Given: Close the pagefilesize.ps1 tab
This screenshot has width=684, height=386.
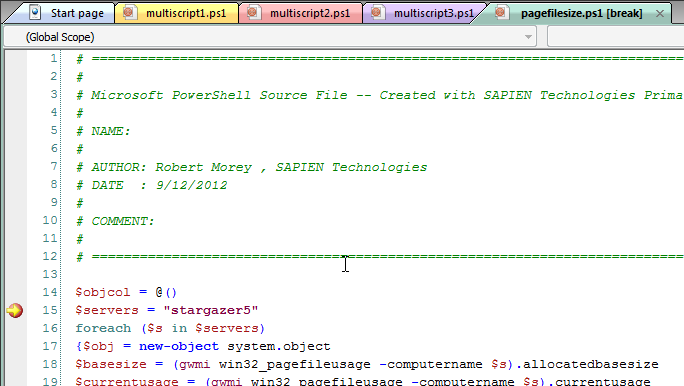Looking at the screenshot, I should pyautogui.click(x=660, y=14).
